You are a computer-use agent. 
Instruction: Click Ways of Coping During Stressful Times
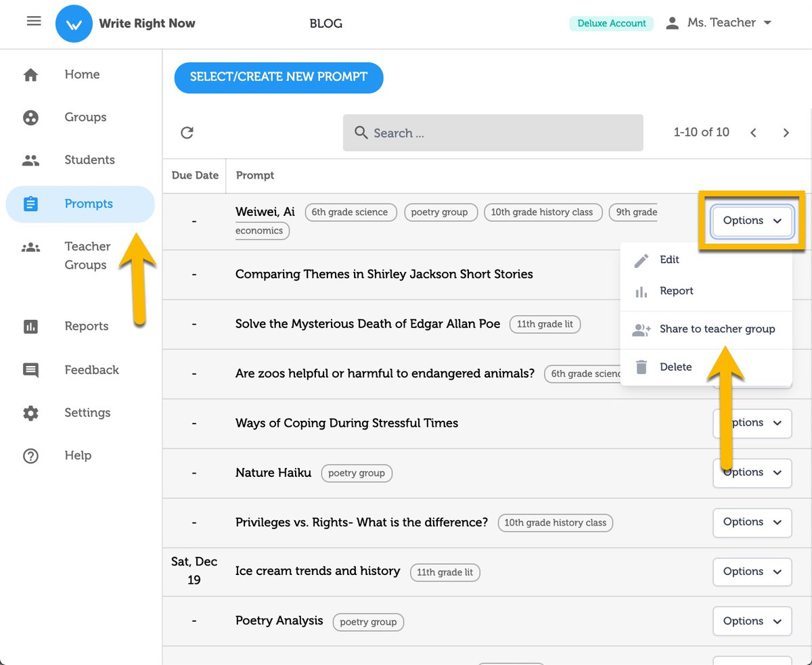click(346, 423)
